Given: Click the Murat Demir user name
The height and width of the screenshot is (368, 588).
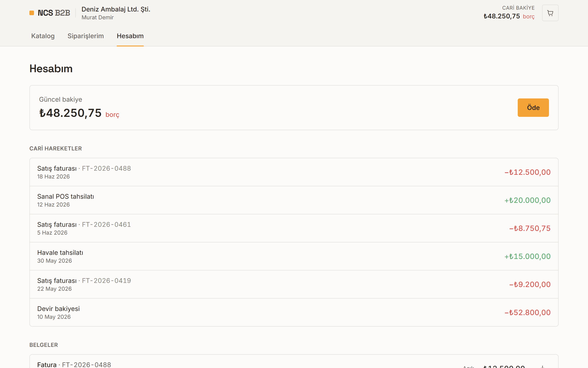Looking at the screenshot, I should coord(97,17).
